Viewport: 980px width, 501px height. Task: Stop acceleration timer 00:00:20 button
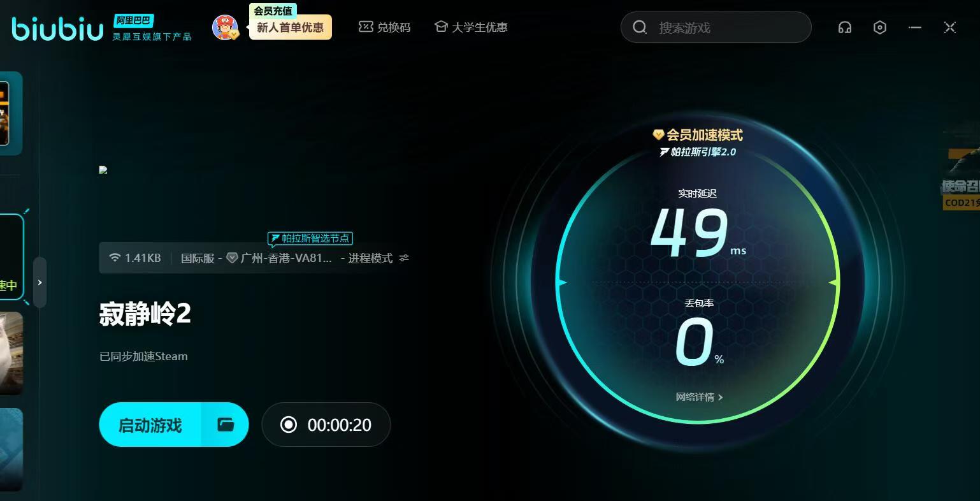pos(326,425)
